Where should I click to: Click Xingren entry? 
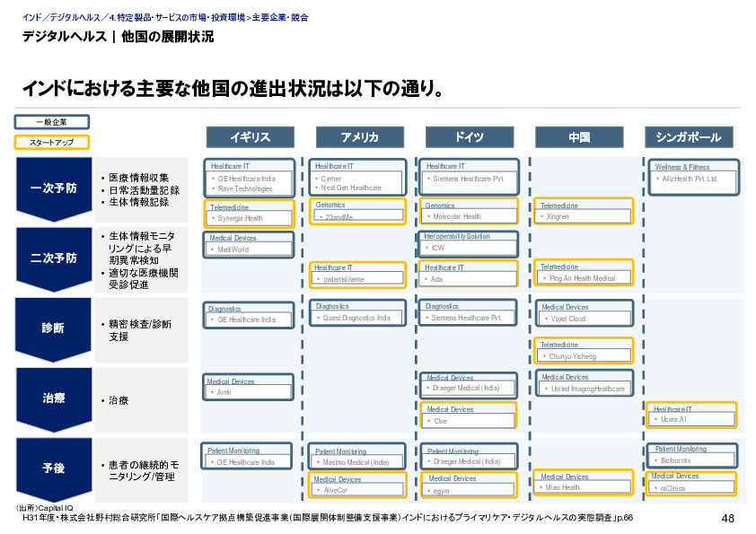(x=558, y=217)
